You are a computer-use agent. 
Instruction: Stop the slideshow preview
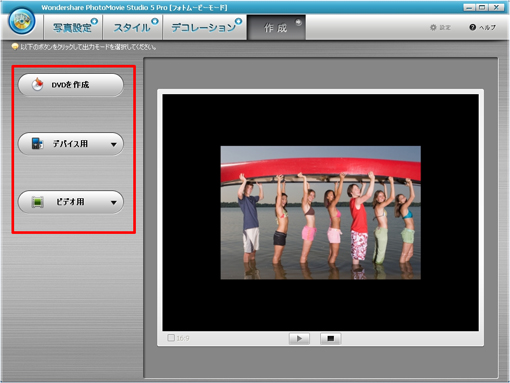(330, 339)
